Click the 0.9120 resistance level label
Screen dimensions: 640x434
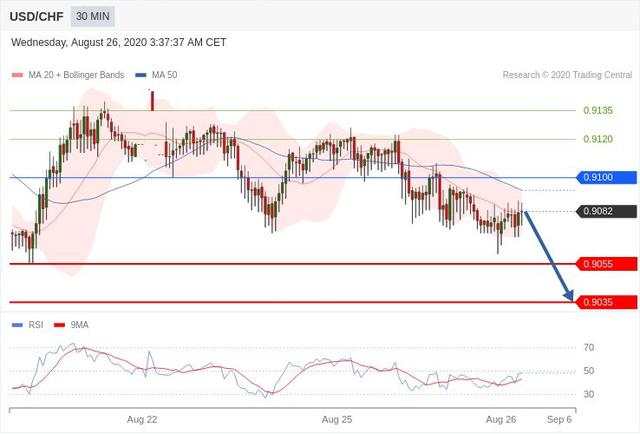[598, 139]
